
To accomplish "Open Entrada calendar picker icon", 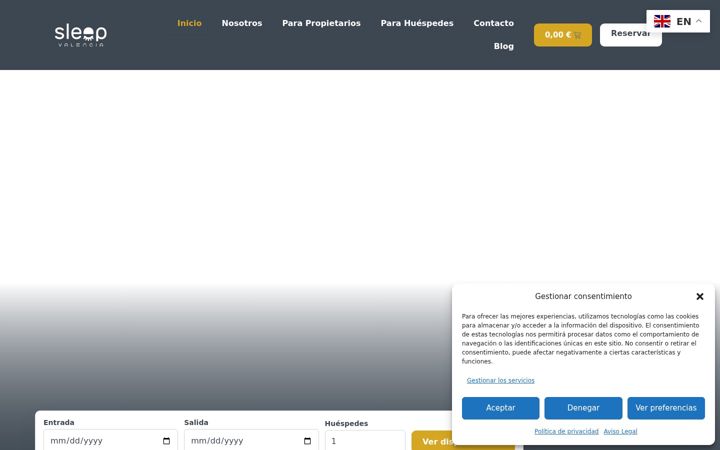I will click(166, 441).
